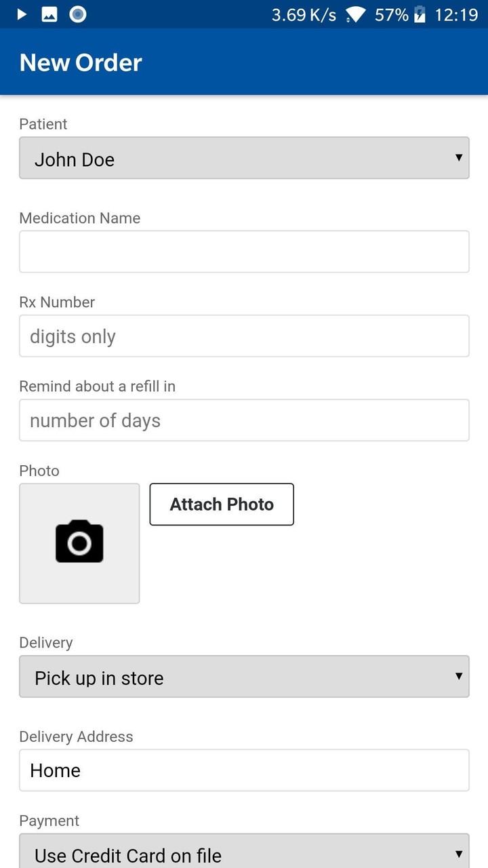Expand the Delivery dropdown set to Pick up in store

(x=244, y=677)
